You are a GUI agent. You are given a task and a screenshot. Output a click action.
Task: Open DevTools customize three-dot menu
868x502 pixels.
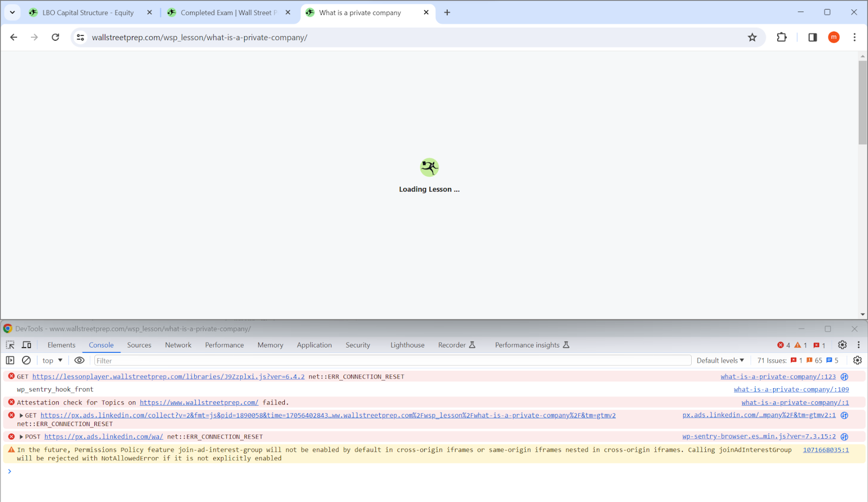(858, 345)
